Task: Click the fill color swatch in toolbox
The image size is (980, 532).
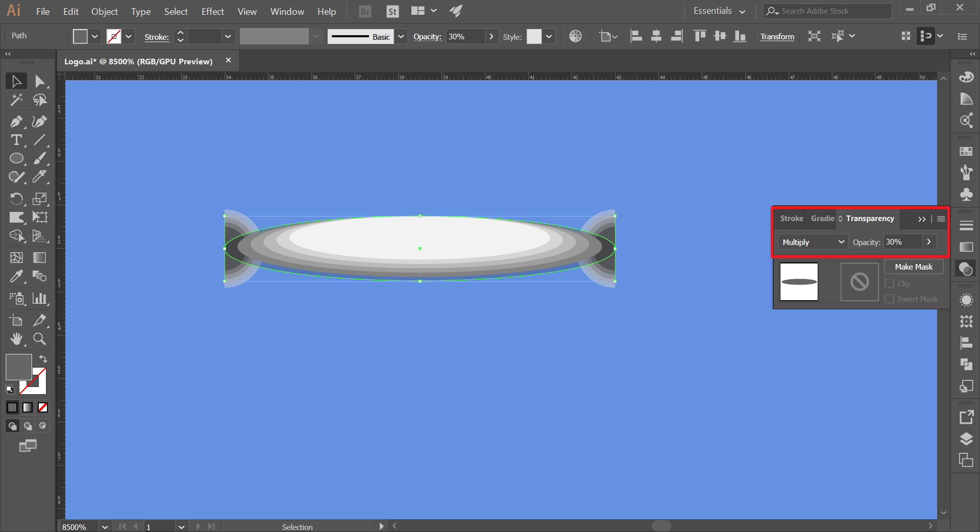Action: click(x=19, y=367)
